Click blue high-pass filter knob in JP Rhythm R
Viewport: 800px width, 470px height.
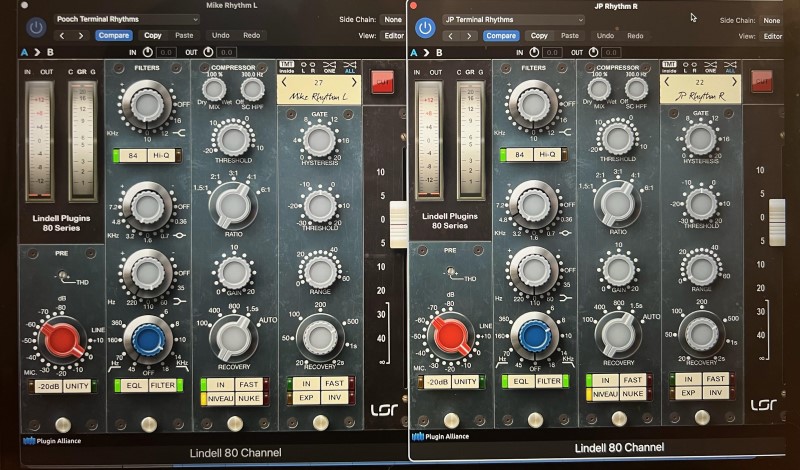click(535, 335)
